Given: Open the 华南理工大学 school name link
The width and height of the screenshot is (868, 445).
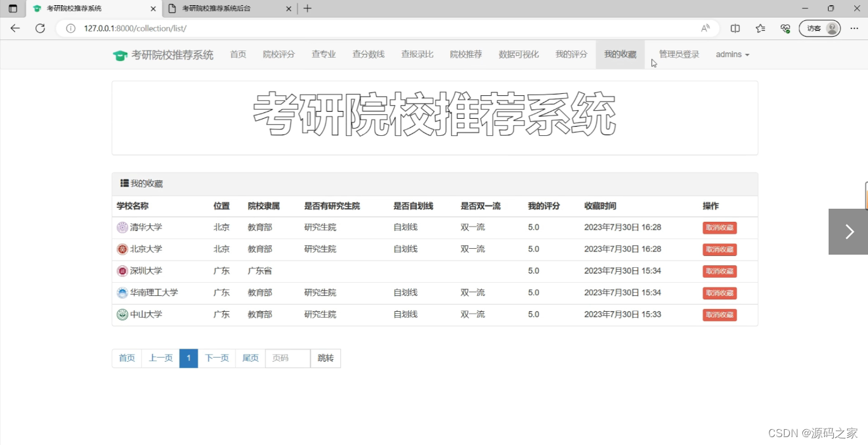Looking at the screenshot, I should 154,292.
